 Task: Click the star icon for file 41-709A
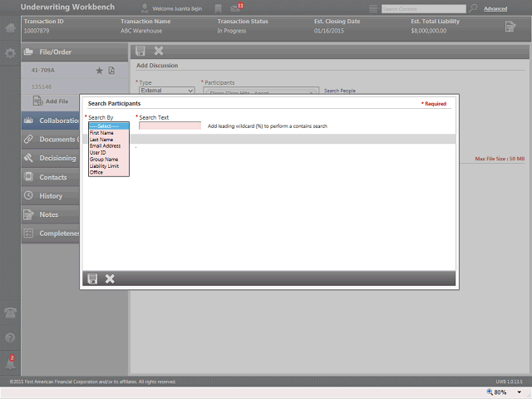coord(99,71)
